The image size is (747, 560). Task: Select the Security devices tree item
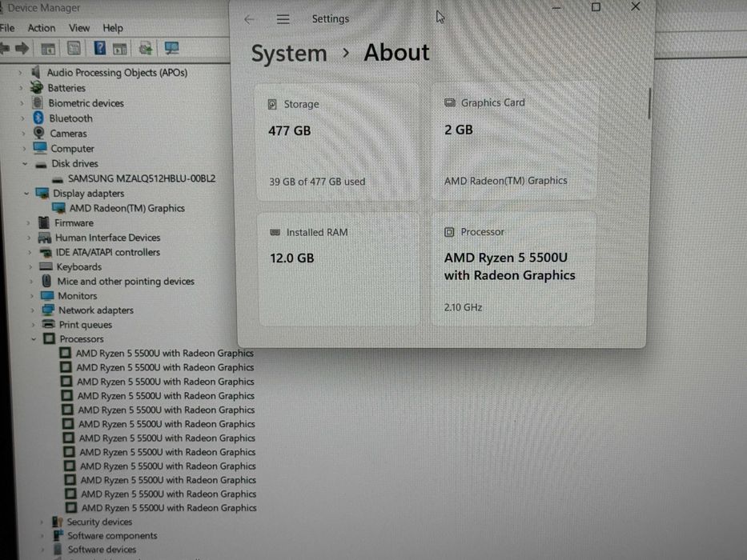(x=99, y=522)
